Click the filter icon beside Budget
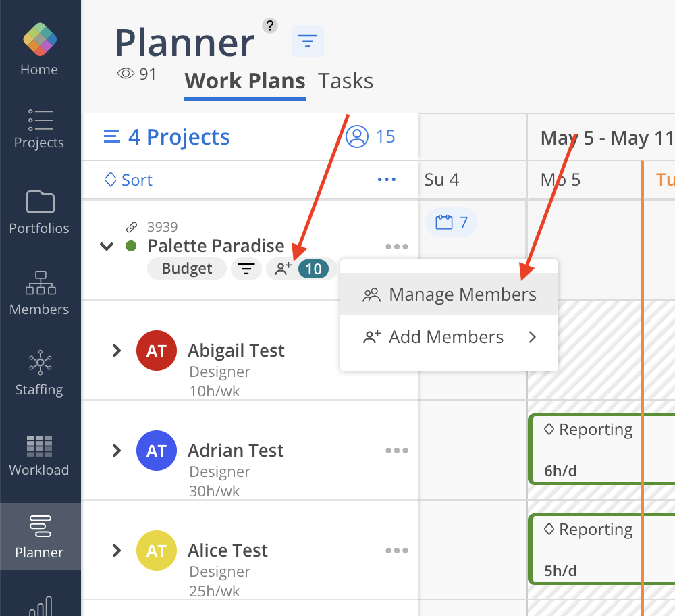 [246, 269]
